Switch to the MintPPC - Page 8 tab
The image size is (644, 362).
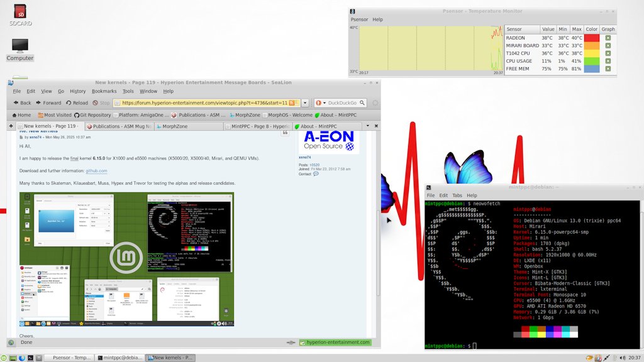point(257,126)
